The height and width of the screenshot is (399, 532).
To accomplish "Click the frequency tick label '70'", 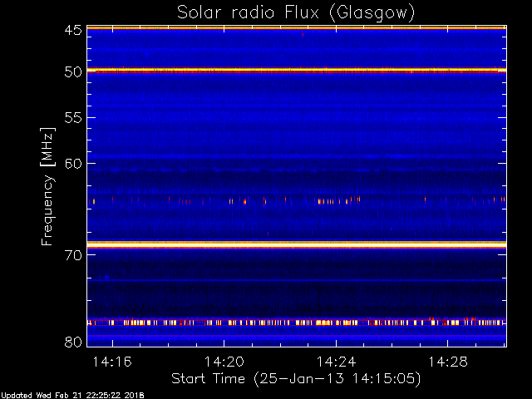I will click(x=73, y=255).
